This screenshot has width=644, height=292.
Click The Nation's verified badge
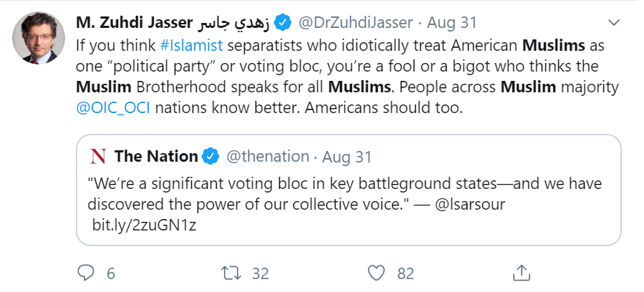[x=211, y=156]
